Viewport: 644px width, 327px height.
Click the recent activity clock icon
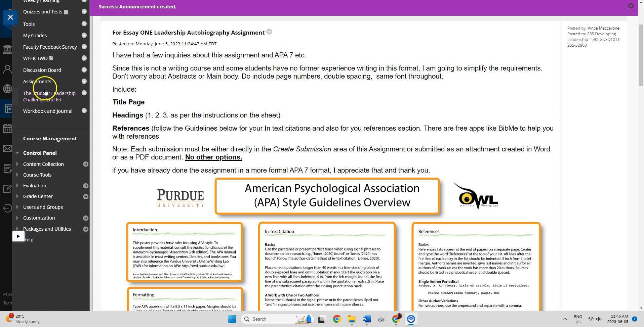[7, 208]
